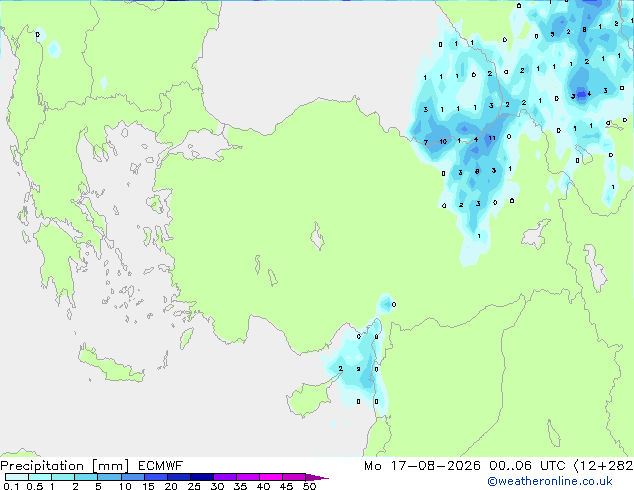Click the 0.5–1 mm legend color swatch

click(x=40, y=477)
